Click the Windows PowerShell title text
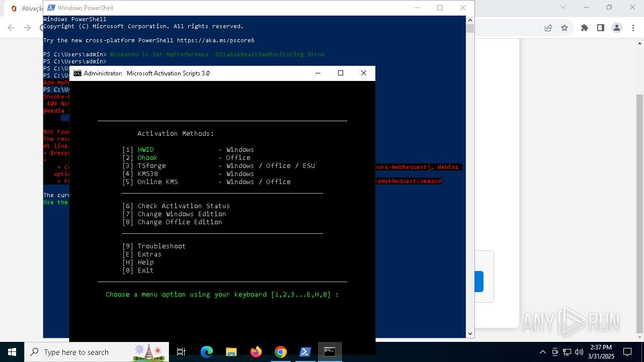The height and width of the screenshot is (362, 644). 86,8
